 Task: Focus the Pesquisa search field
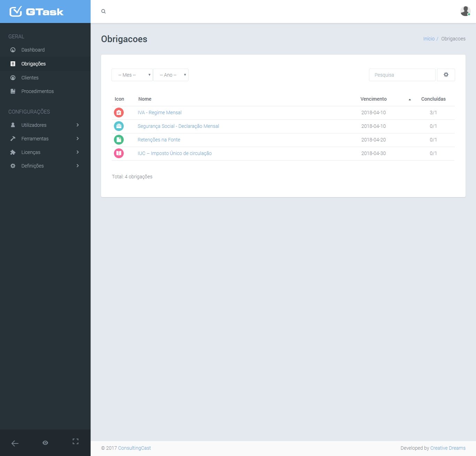402,75
